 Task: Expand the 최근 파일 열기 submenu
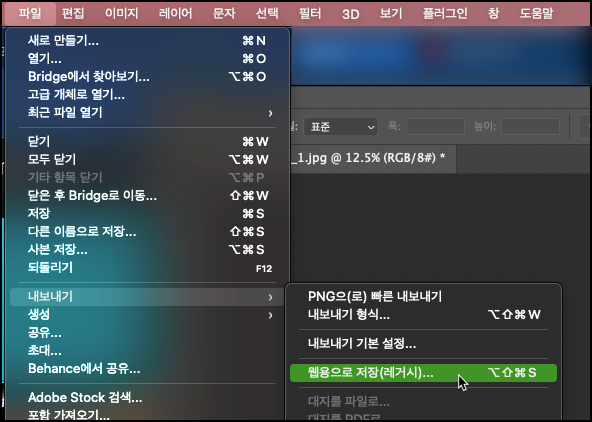(147, 112)
